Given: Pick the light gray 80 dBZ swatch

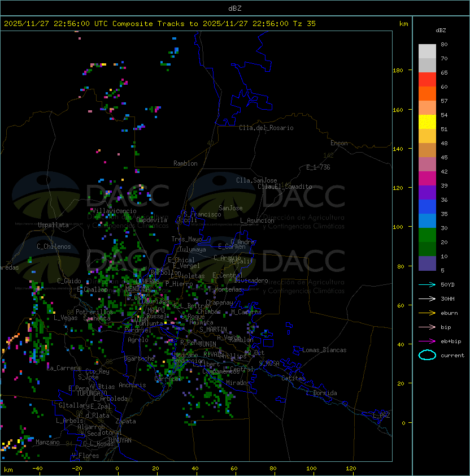Looking at the screenshot, I should point(427,51).
